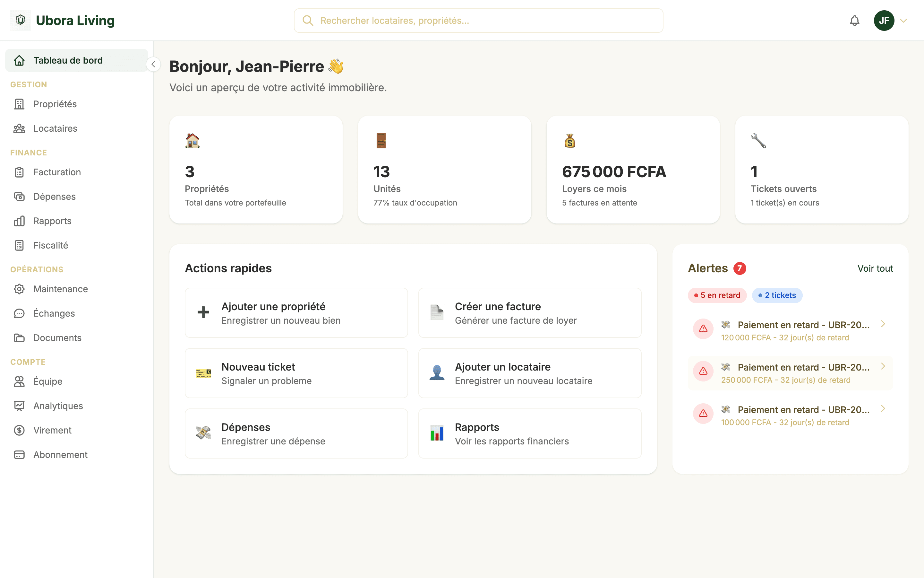Click the flying money Dépenses quick action icon
This screenshot has height=578, width=924.
tap(203, 433)
